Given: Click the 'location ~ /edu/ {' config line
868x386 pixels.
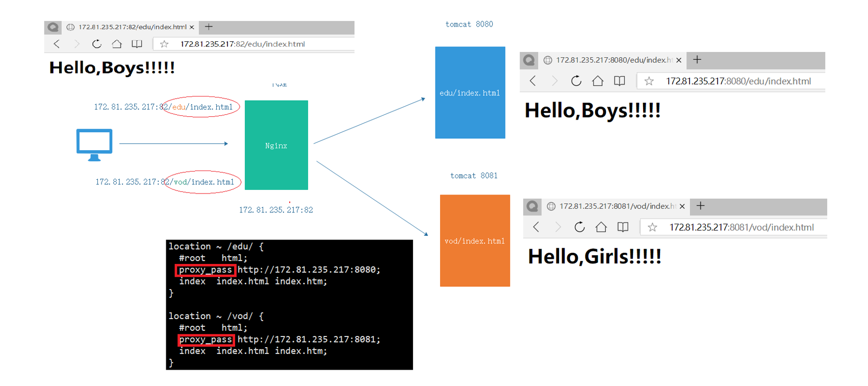Looking at the screenshot, I should (x=216, y=247).
